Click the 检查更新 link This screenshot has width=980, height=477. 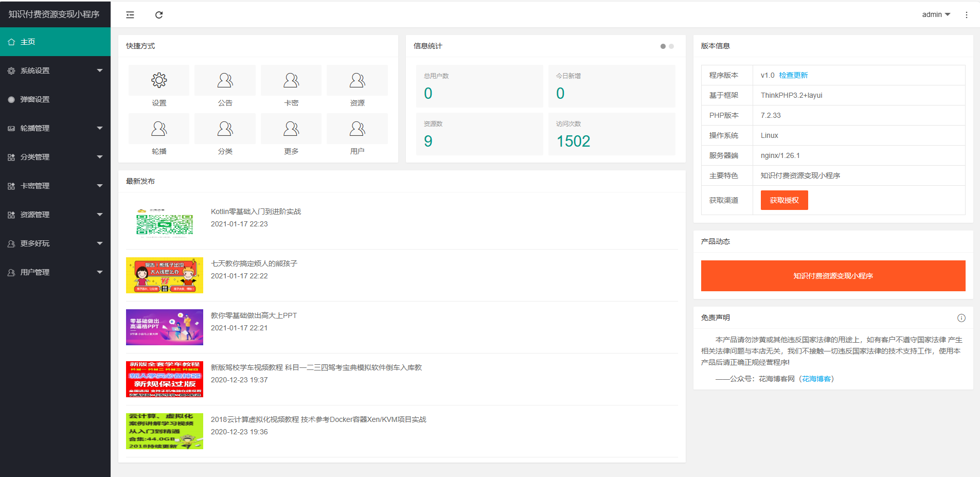coord(793,75)
